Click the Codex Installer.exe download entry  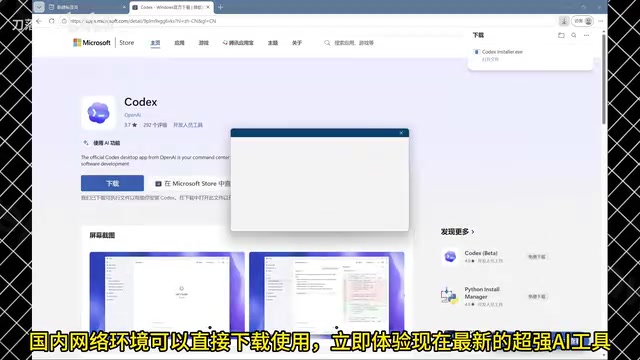click(x=502, y=52)
